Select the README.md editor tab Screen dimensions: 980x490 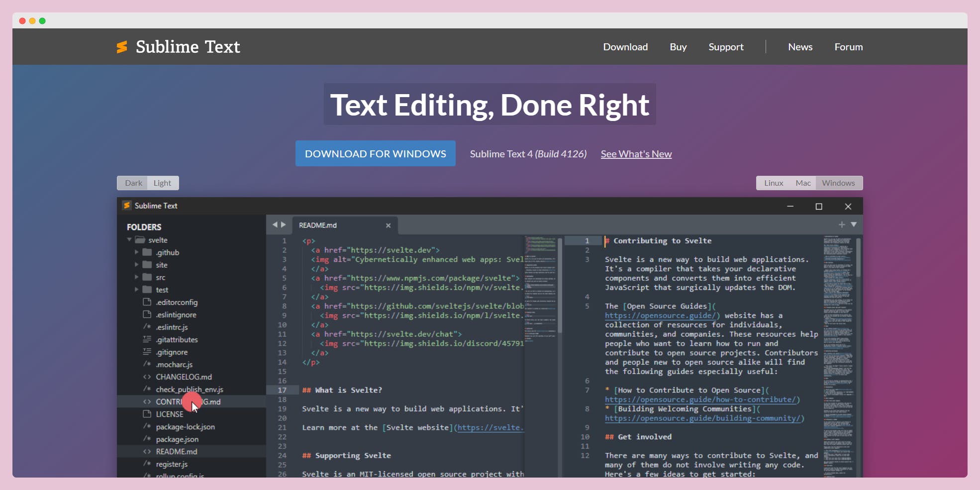[345, 225]
